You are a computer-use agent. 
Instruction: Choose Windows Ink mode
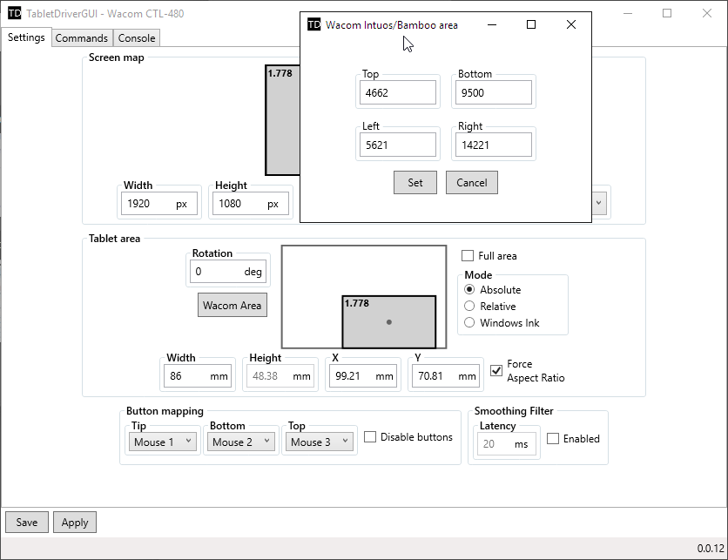tap(470, 323)
